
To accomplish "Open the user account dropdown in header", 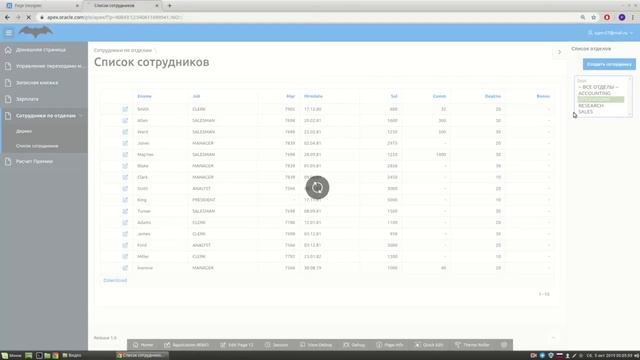I will coord(610,33).
